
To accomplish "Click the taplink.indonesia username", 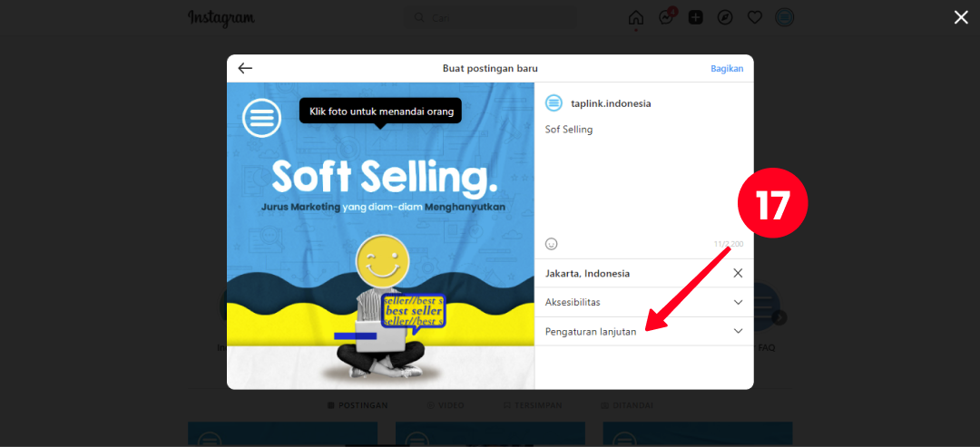I will coord(611,103).
